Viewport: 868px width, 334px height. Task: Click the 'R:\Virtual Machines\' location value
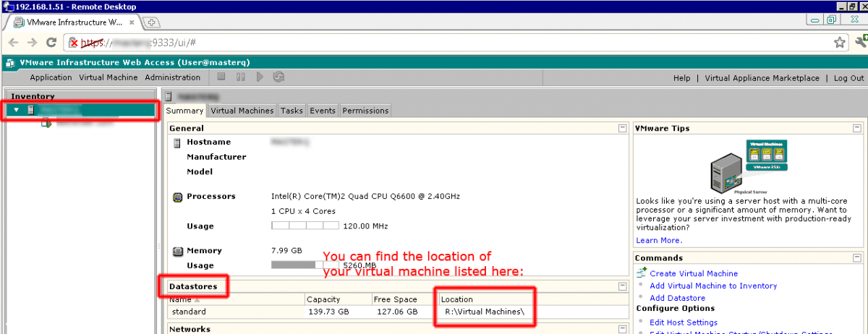click(484, 312)
